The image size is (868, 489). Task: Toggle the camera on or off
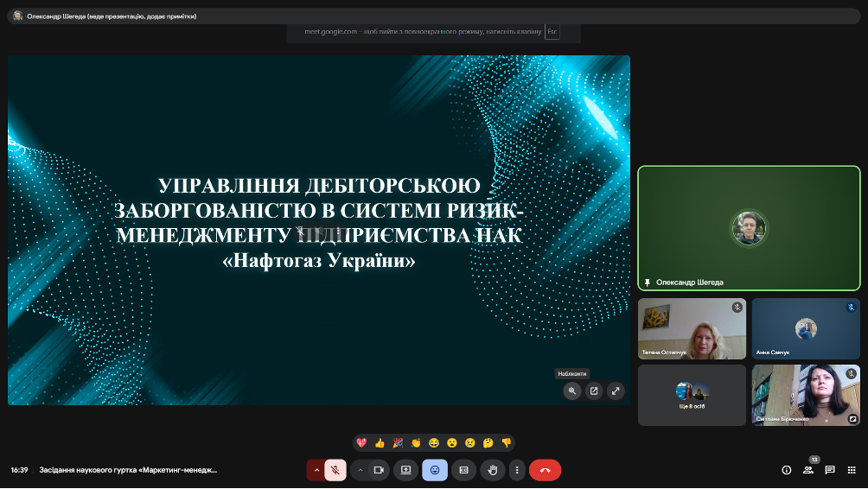[x=379, y=470]
